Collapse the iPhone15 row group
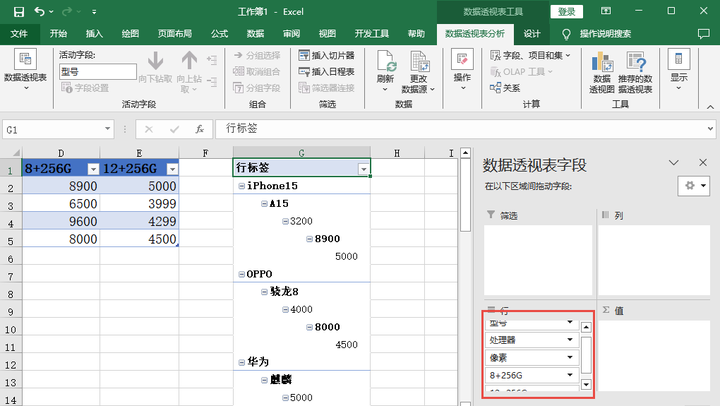The height and width of the screenshot is (406, 720). (x=242, y=186)
